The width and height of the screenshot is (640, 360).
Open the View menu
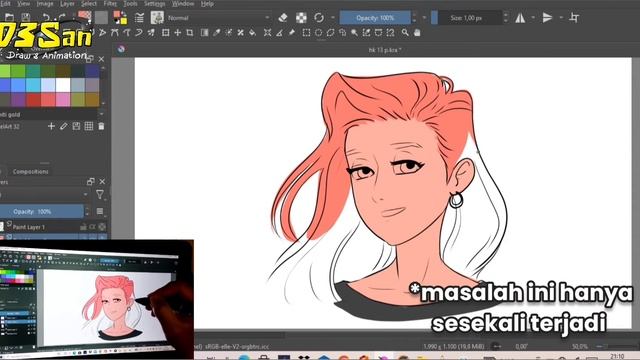tap(24, 4)
